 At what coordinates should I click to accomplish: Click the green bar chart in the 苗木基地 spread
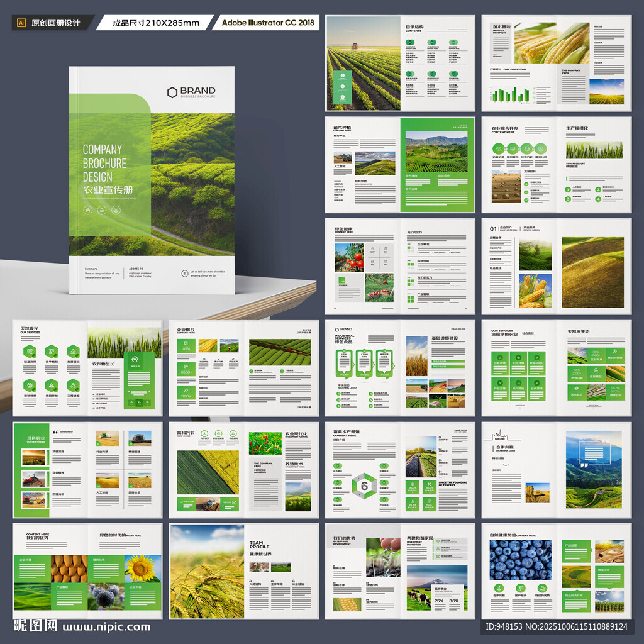(x=511, y=94)
